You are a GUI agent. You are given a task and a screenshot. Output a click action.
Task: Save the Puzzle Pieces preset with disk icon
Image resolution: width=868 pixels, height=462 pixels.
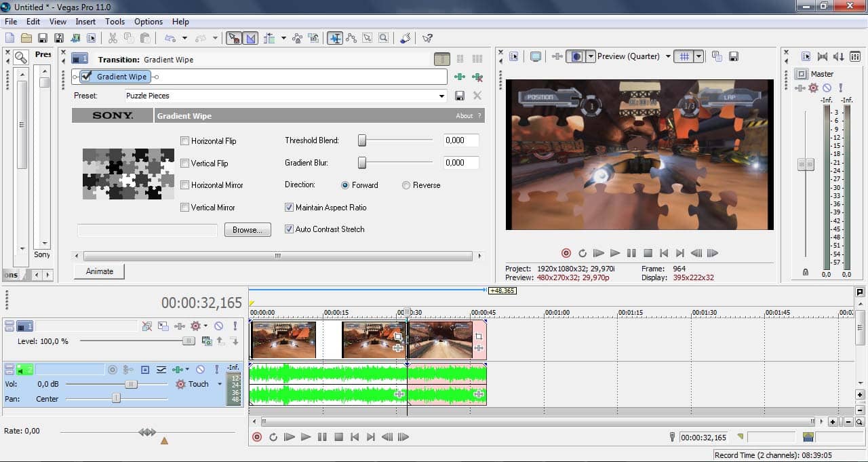(x=460, y=96)
